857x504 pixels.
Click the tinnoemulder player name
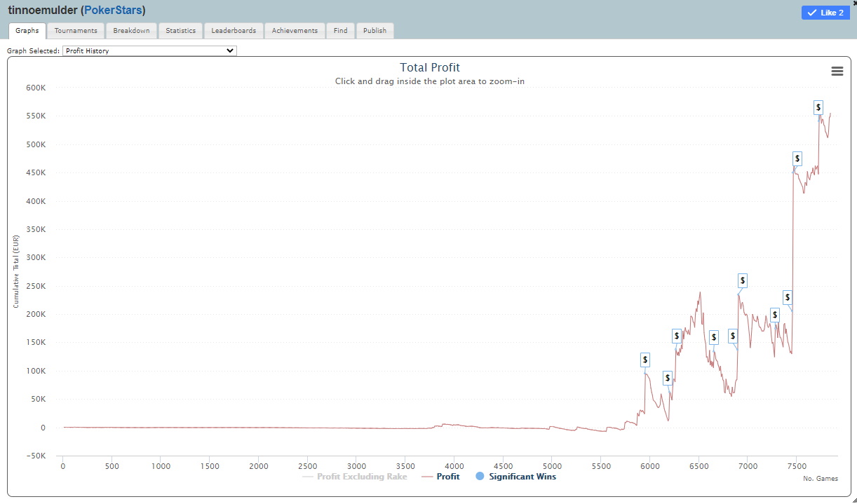pyautogui.click(x=43, y=11)
